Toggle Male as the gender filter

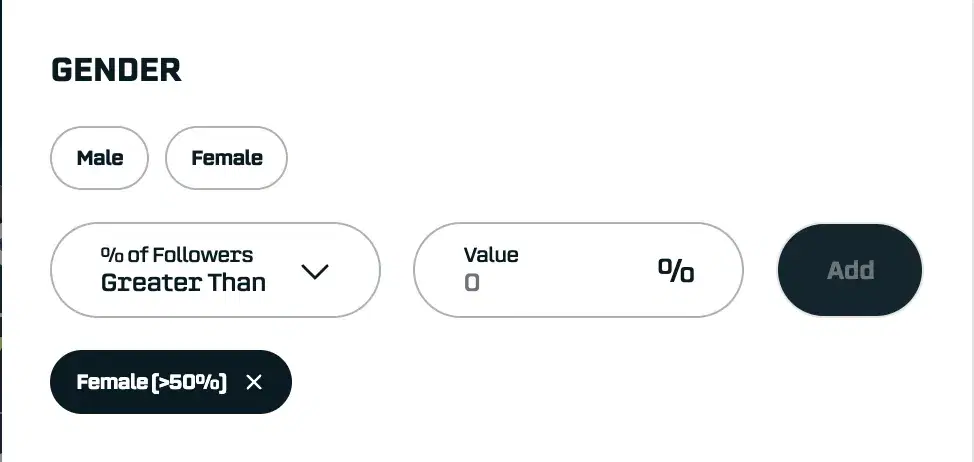point(99,158)
